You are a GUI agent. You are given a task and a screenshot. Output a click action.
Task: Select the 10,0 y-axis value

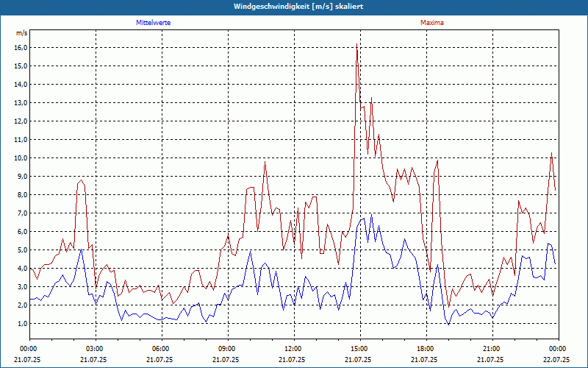pyautogui.click(x=21, y=158)
